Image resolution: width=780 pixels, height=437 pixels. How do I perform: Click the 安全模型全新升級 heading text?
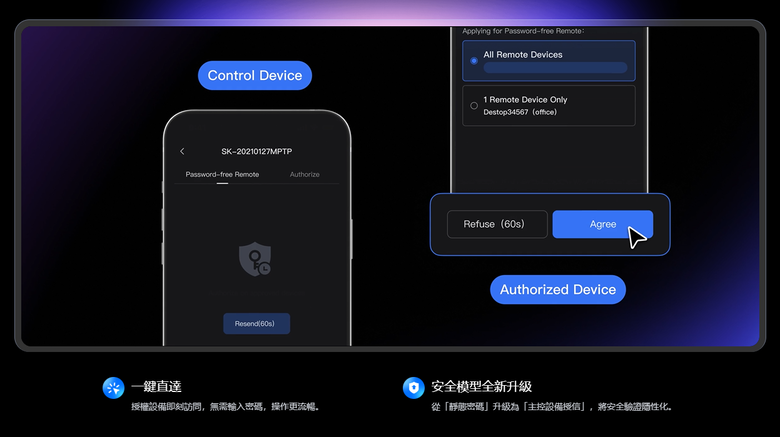coord(481,386)
